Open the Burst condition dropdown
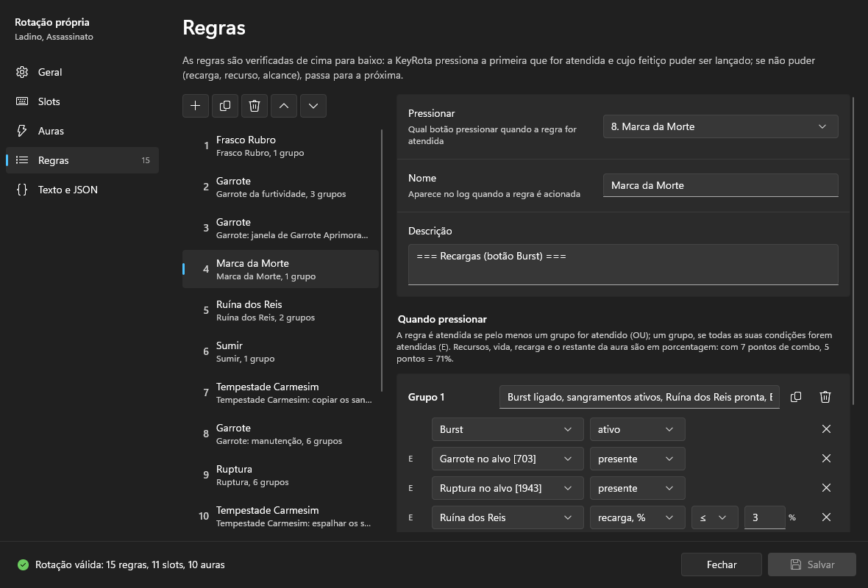The width and height of the screenshot is (868, 588). (x=508, y=429)
